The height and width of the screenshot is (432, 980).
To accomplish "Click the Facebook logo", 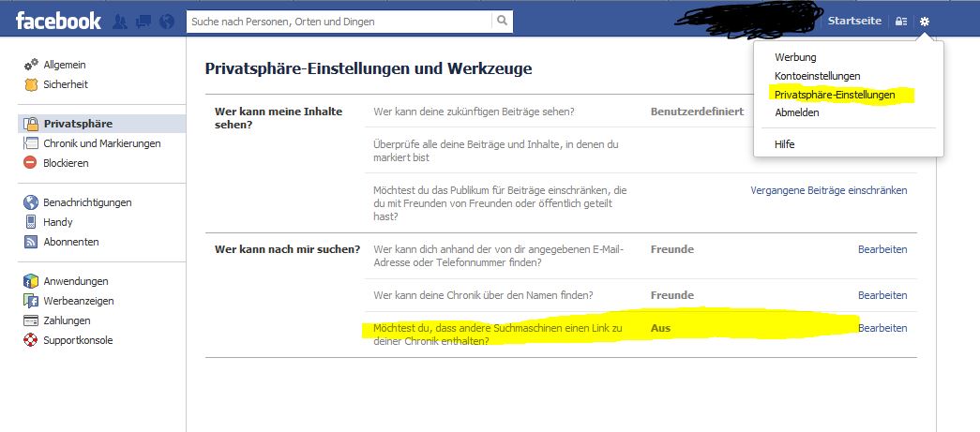I will coord(58,21).
